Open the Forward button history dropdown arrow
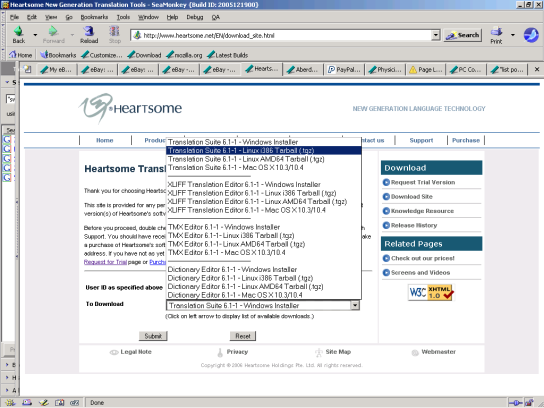This screenshot has width=544, height=408. (x=72, y=35)
